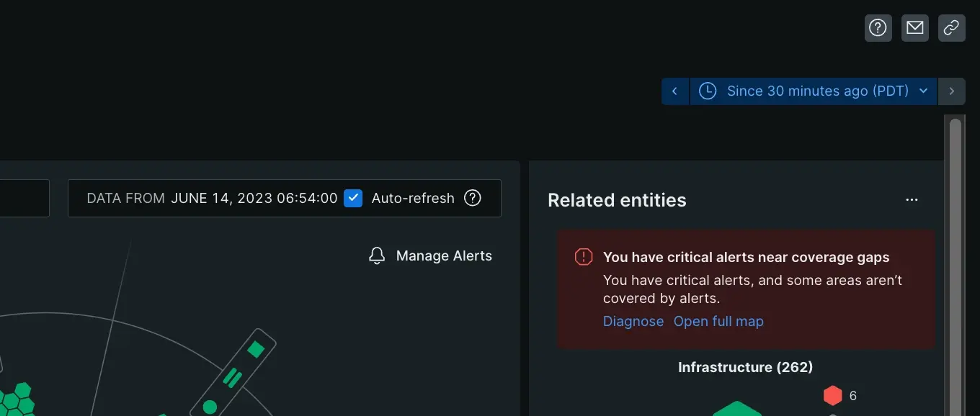Image resolution: width=980 pixels, height=416 pixels.
Task: Click the bell icon beside Manage Alerts
Action: click(377, 256)
